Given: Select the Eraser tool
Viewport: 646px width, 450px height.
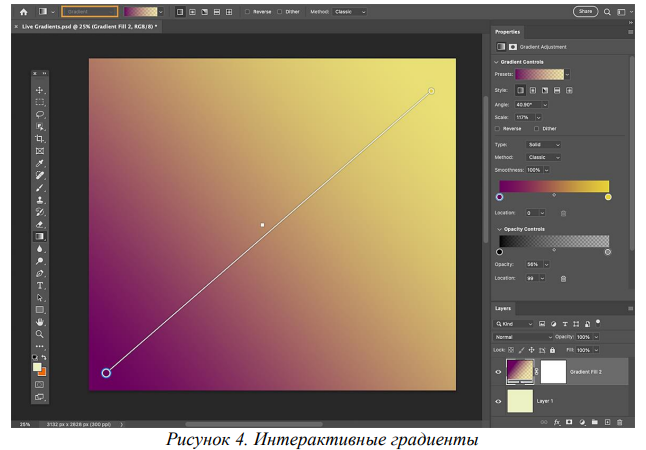Looking at the screenshot, I should (40, 224).
